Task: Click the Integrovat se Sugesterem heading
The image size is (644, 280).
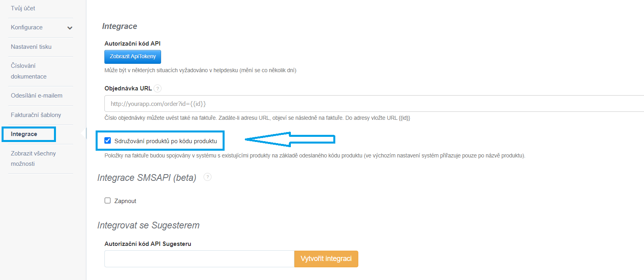Action: coord(148,225)
